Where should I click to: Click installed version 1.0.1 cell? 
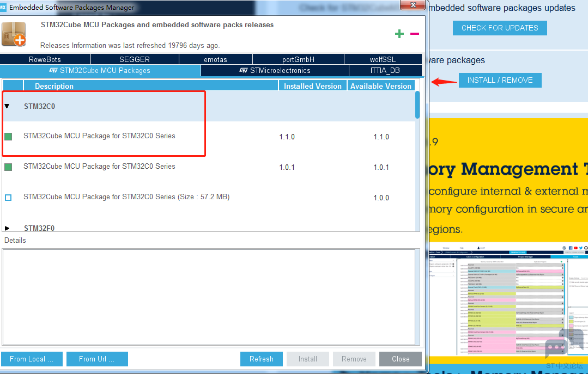click(287, 167)
